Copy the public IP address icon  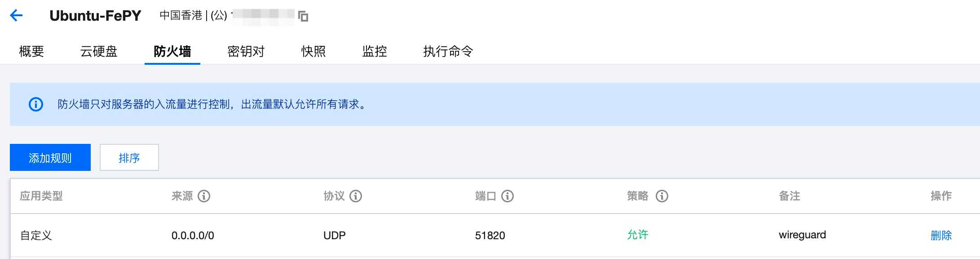(x=303, y=16)
